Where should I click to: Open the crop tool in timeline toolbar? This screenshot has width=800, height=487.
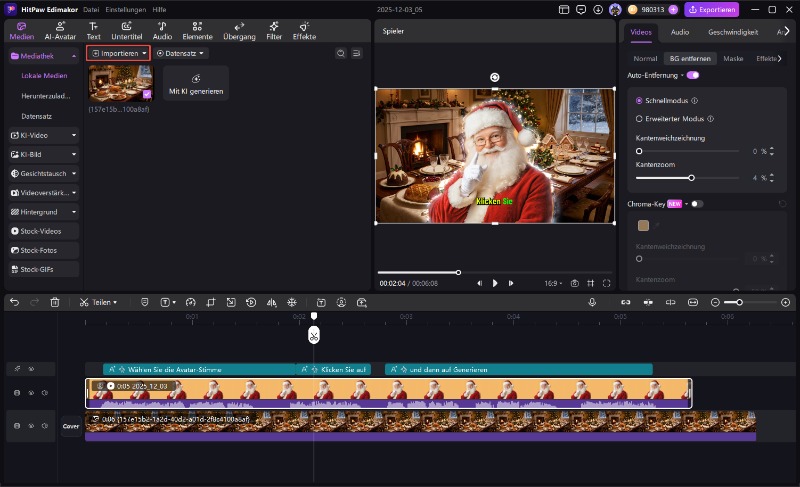(211, 302)
